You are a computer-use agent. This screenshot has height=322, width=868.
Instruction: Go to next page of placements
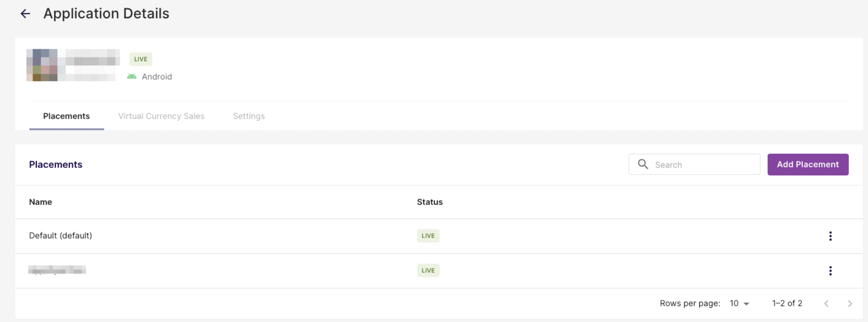click(x=850, y=304)
